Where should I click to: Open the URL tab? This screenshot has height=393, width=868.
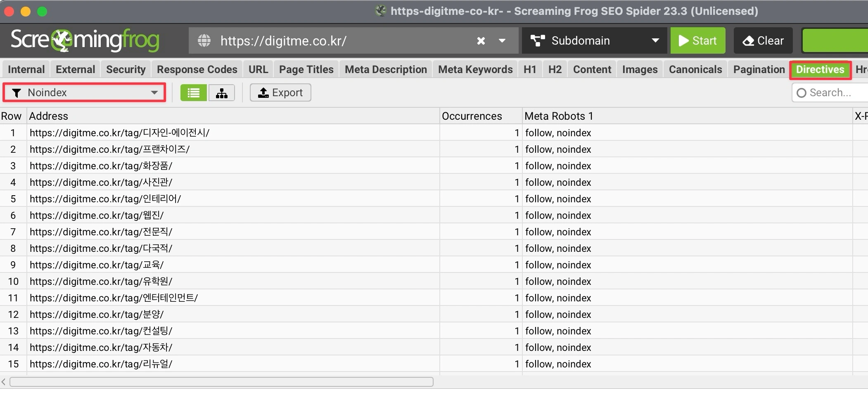coord(259,69)
